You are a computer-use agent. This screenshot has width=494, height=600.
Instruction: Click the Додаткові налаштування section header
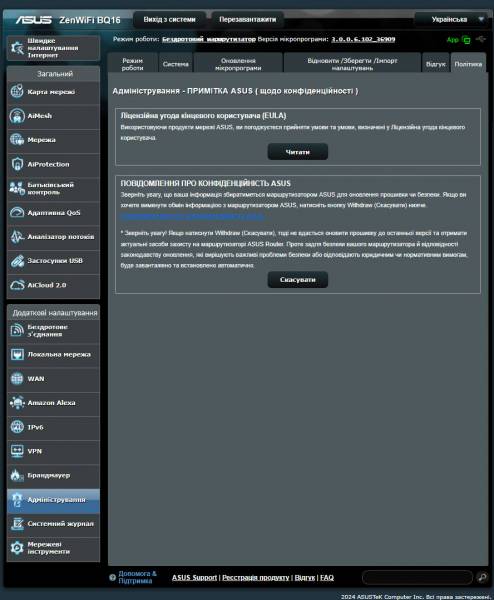(54, 313)
